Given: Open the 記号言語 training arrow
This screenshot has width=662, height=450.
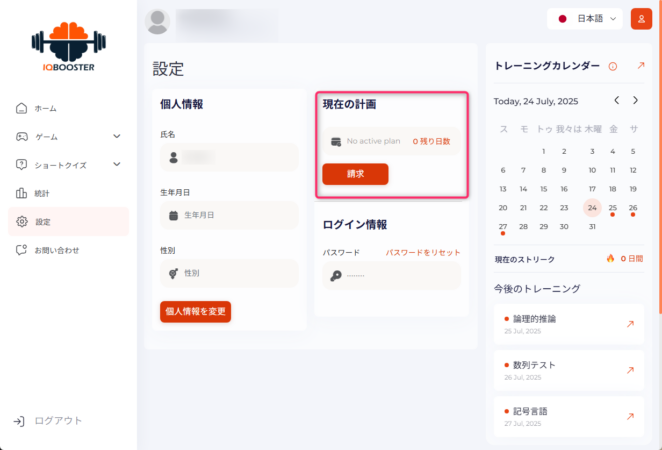Looking at the screenshot, I should [630, 417].
